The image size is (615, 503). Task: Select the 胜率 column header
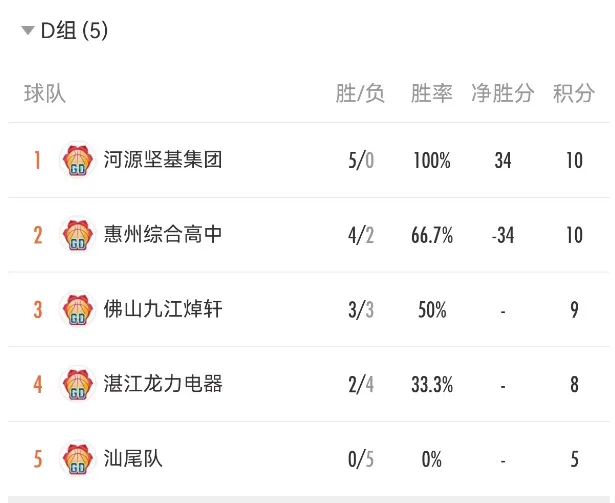coord(431,94)
